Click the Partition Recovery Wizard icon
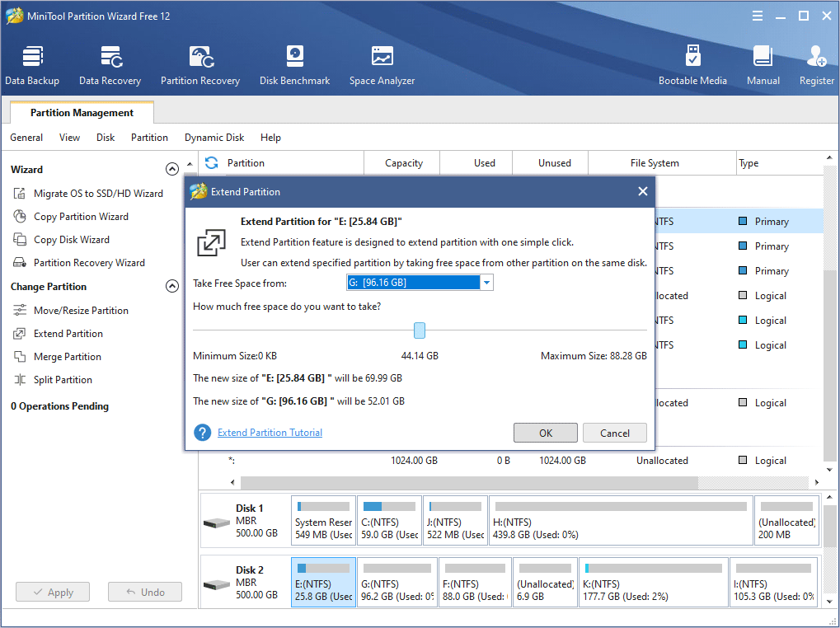 click(x=19, y=262)
